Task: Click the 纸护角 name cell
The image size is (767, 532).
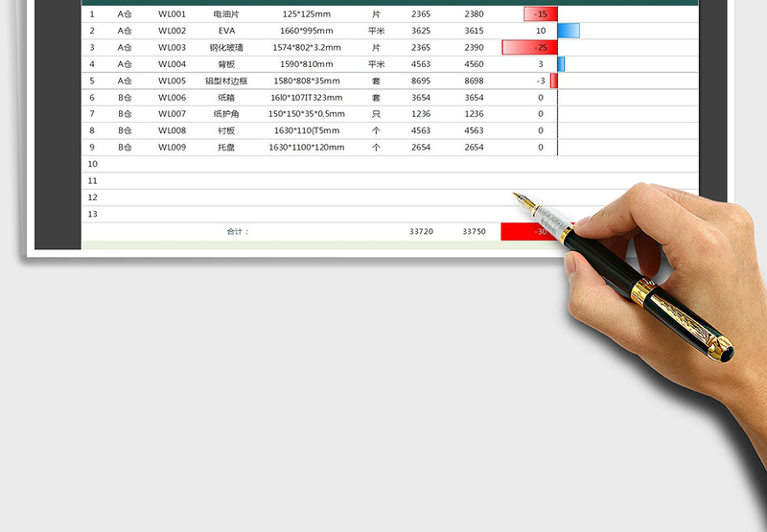Action: tap(226, 114)
